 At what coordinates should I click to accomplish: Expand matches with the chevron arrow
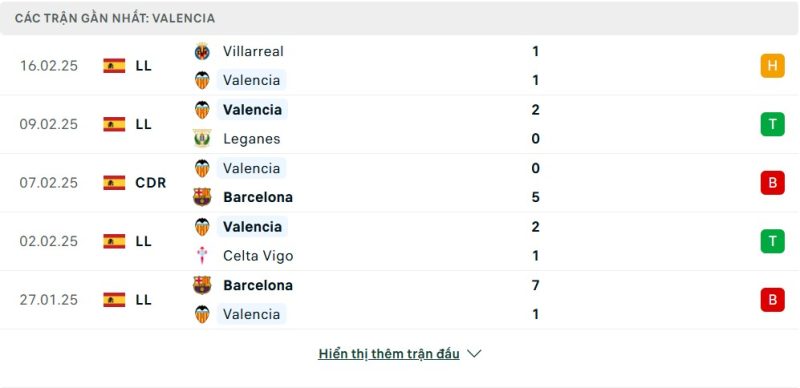pos(474,354)
